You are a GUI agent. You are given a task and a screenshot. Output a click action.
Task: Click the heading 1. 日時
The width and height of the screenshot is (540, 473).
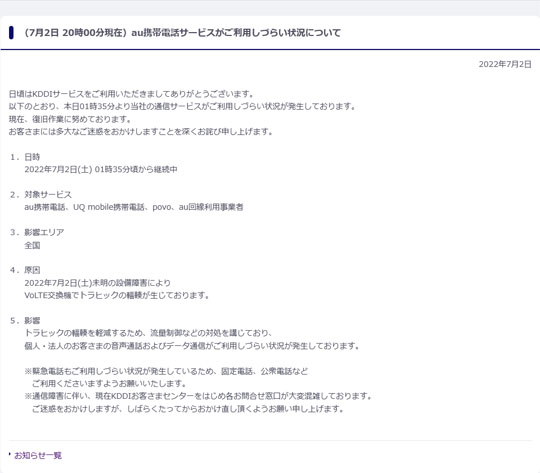tap(25, 157)
